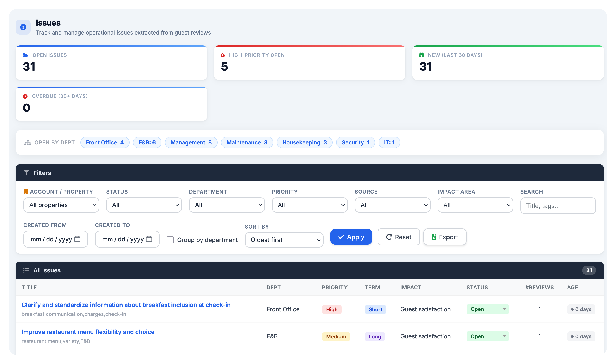This screenshot has width=616, height=364.
Task: Select the Management: 8 department chip
Action: 191,142
